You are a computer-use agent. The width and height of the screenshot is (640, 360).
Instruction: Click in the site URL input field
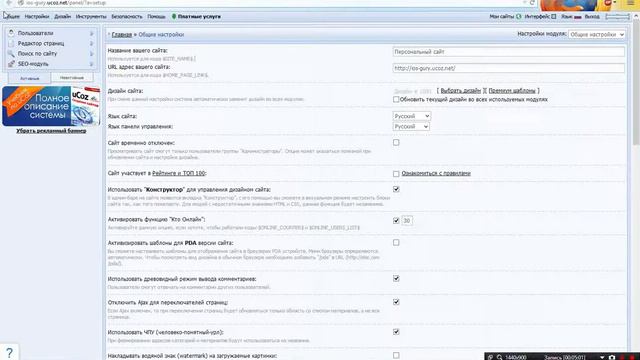[508, 68]
